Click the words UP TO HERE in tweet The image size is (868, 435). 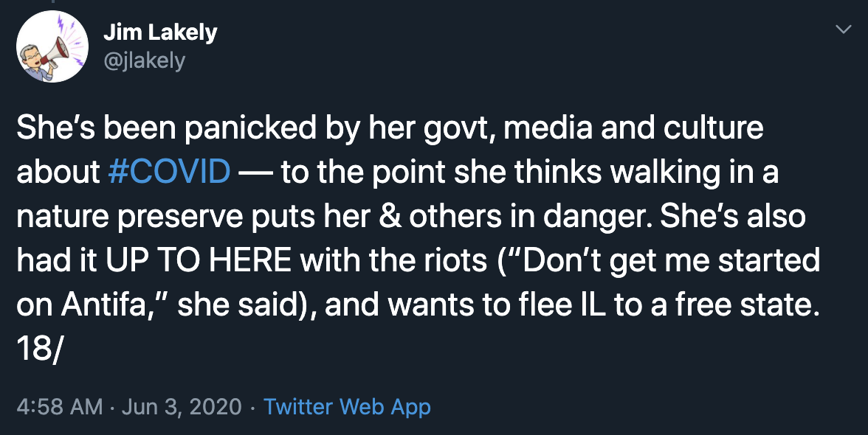coord(198,260)
